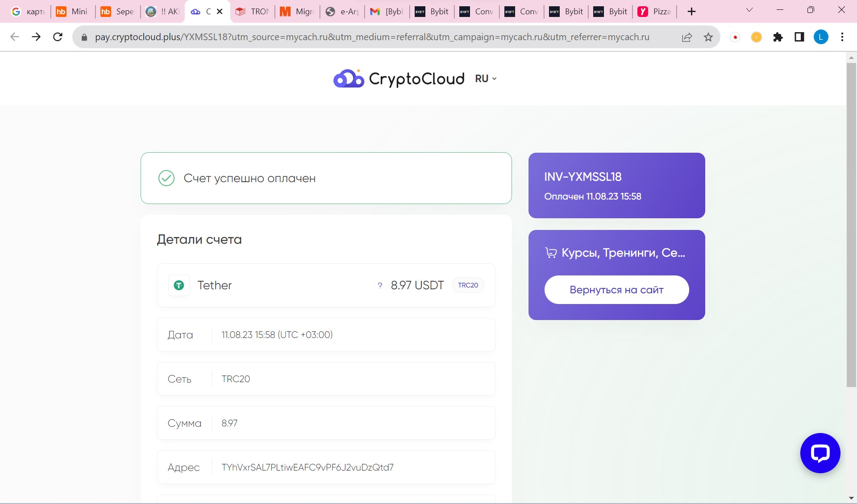Switch to the Sepe tab
The height and width of the screenshot is (504, 857).
pyautogui.click(x=117, y=12)
